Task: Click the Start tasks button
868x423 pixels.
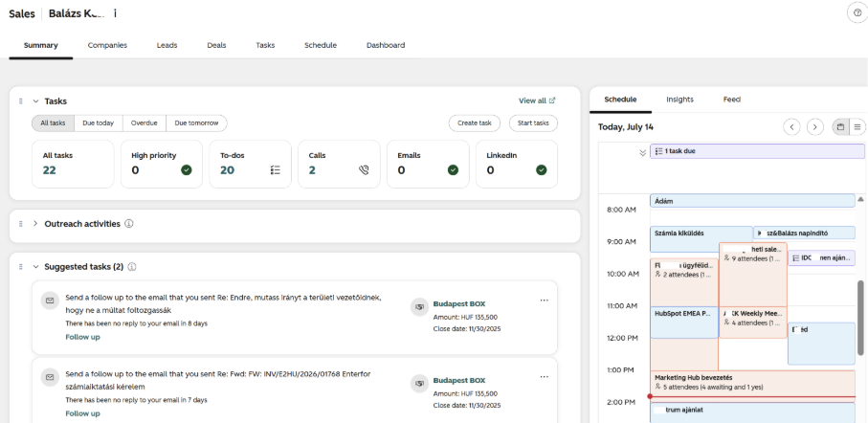Action: click(x=533, y=122)
